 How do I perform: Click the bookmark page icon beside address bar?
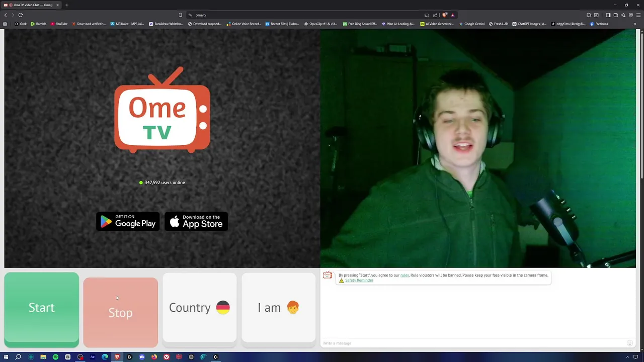click(x=180, y=15)
